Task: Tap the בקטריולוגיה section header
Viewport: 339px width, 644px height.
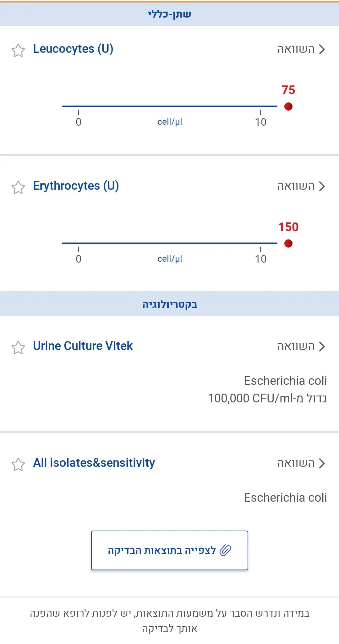Action: coord(169,304)
